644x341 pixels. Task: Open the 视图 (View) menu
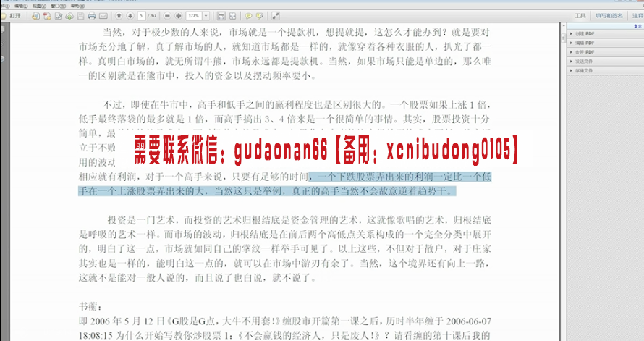39,7
